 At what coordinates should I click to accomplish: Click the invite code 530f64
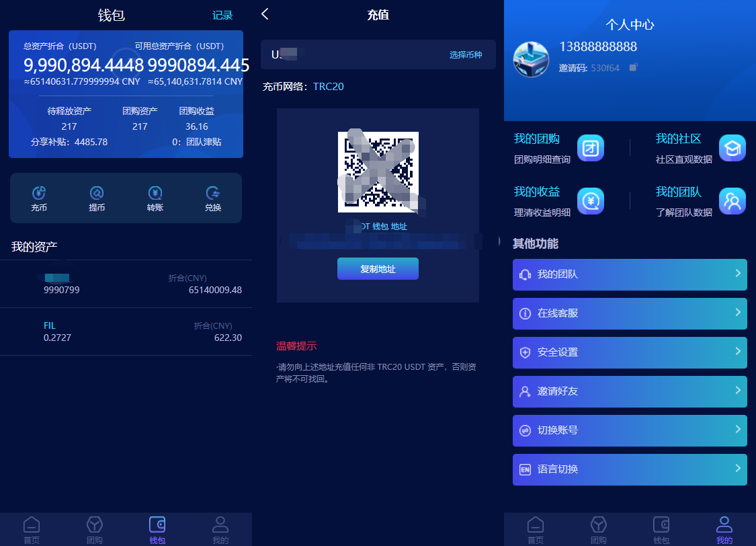tap(605, 68)
